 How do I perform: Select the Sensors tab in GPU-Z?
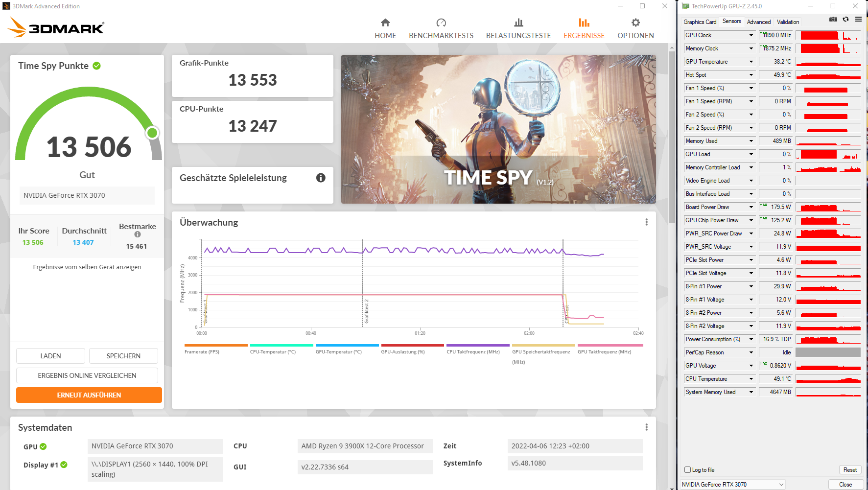[x=732, y=22]
